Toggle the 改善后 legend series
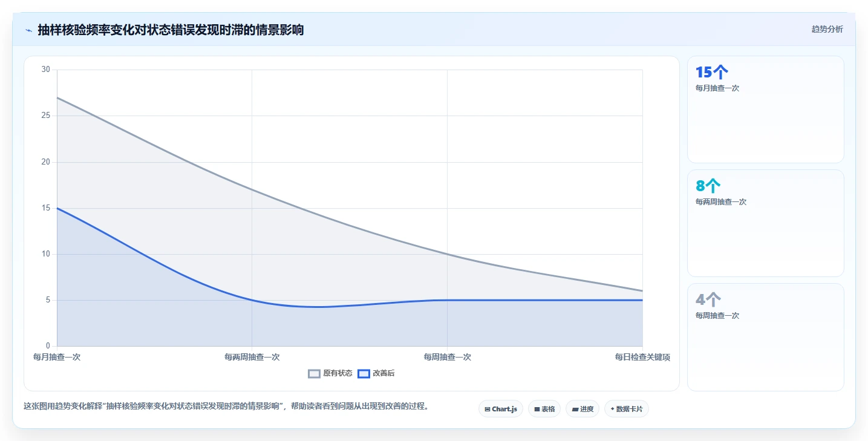868x441 pixels. (376, 373)
